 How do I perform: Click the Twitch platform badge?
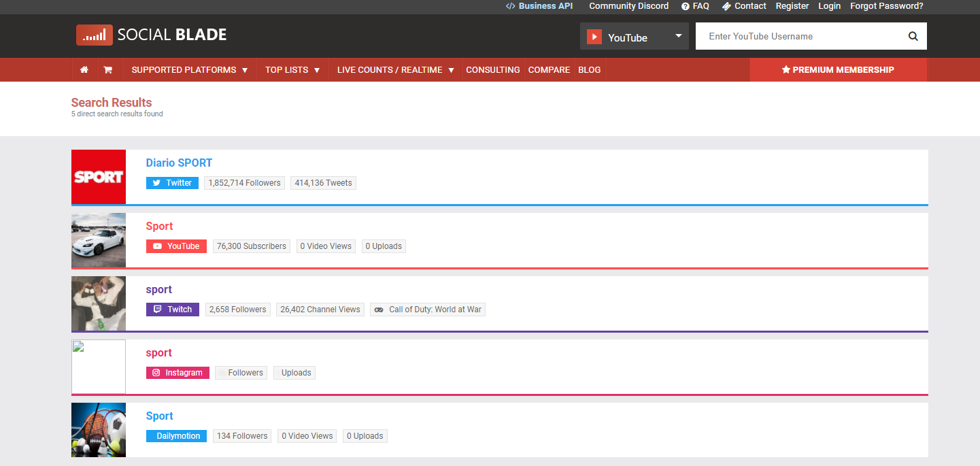[173, 310]
